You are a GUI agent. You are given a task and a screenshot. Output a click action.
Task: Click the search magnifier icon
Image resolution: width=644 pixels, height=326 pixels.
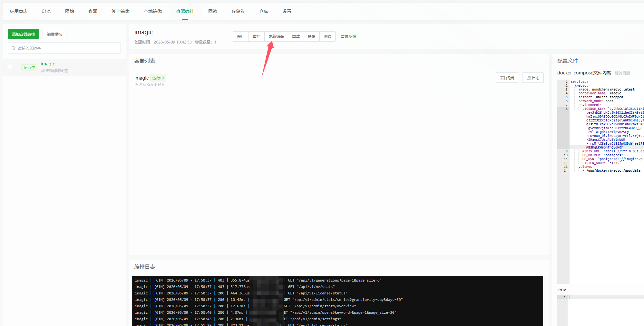pyautogui.click(x=13, y=48)
